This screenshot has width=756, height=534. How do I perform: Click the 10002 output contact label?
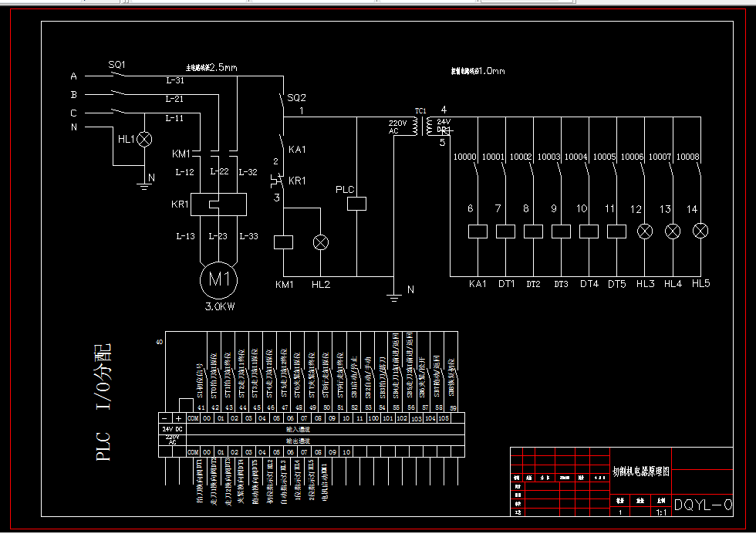(521, 157)
